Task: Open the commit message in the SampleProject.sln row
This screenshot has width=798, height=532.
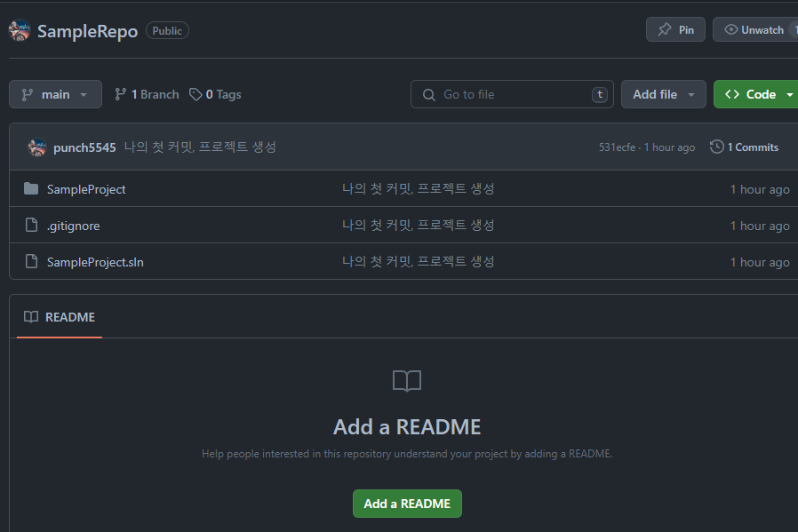Action: [x=418, y=261]
